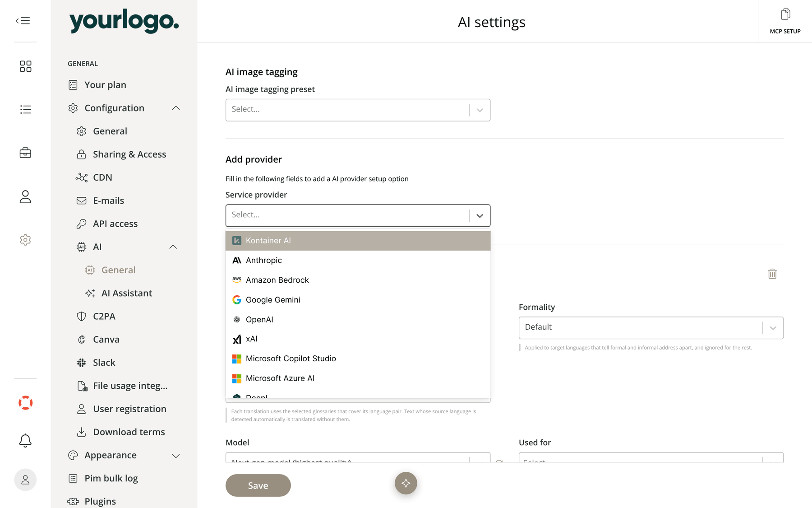Screen dimensions: 812x508
Task: Collapse the AI submenu chevron
Action: pyautogui.click(x=173, y=247)
